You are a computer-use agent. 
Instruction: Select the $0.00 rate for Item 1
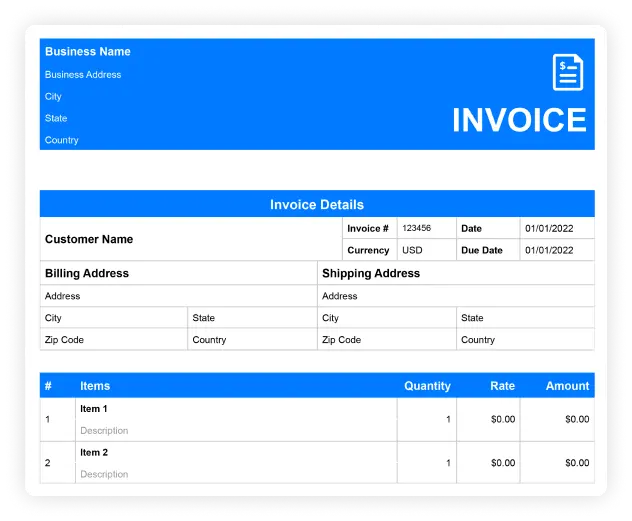[x=503, y=419]
